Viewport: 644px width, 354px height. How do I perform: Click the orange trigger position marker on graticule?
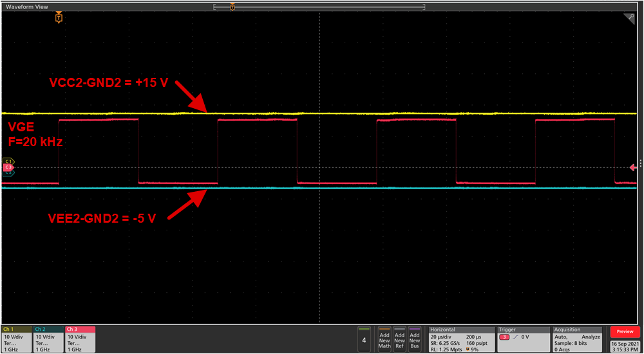59,19
